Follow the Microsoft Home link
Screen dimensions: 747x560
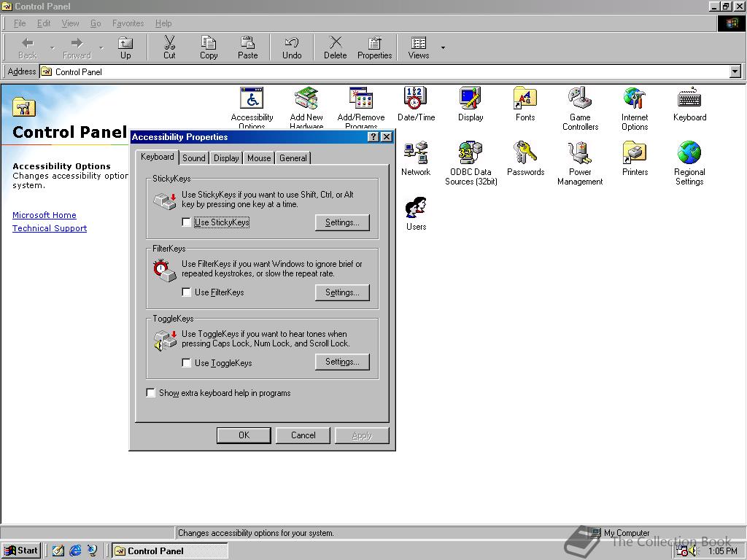(44, 215)
